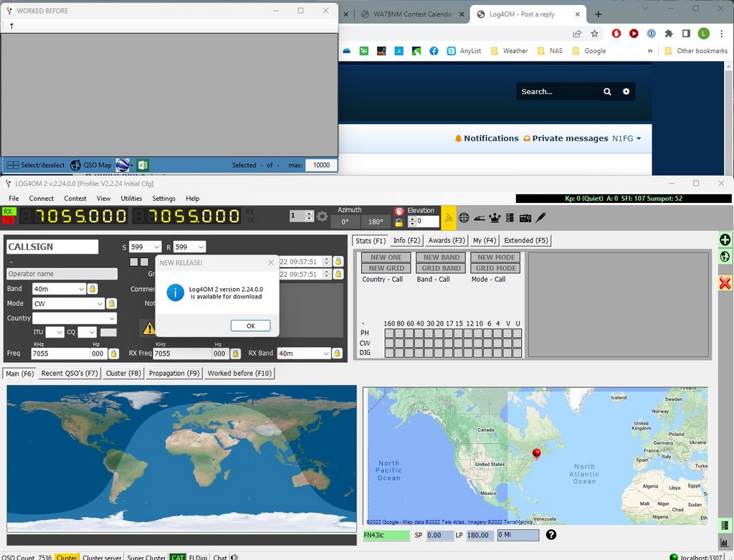Viewport: 734px width, 560px height.
Task: Toggle the yellow cluster signal icon
Action: pos(449,218)
